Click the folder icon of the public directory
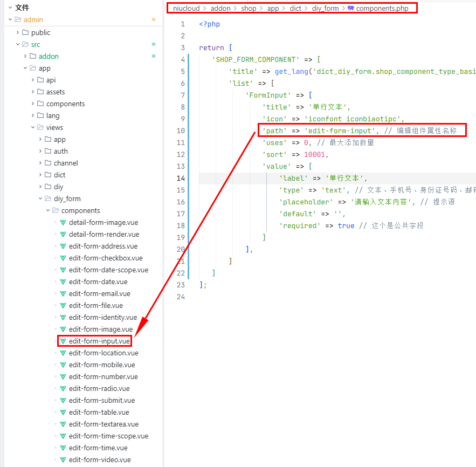 (x=25, y=33)
